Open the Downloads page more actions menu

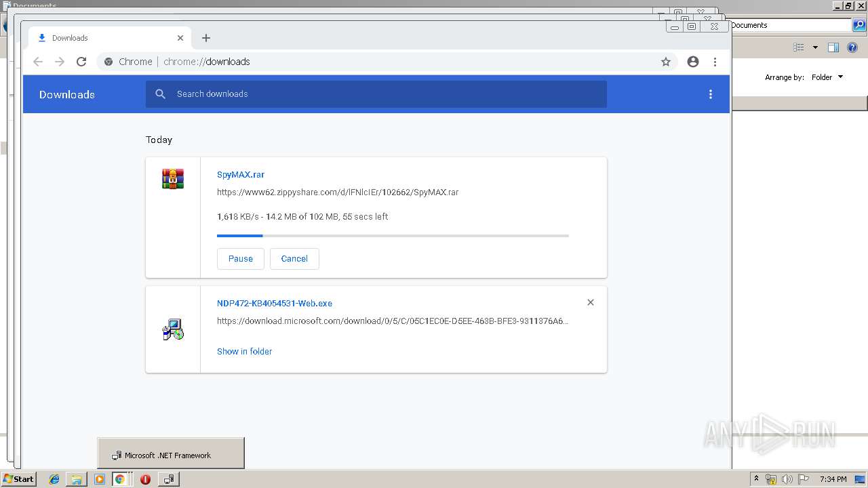point(711,94)
